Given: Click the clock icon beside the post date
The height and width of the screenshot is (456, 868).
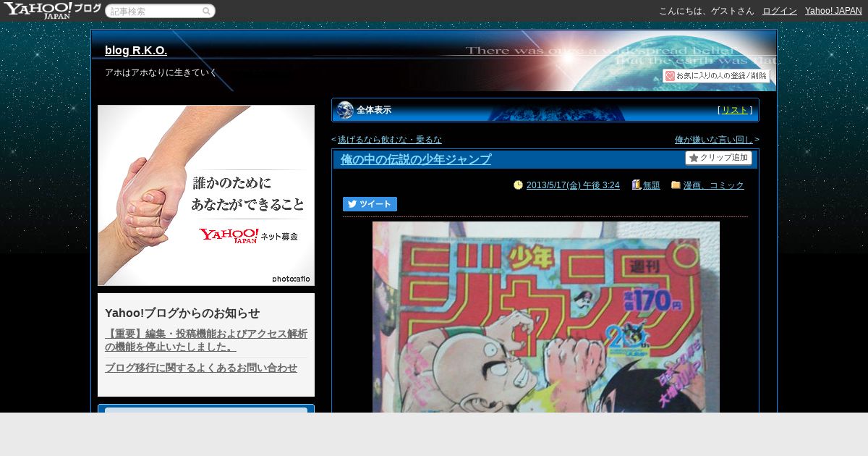Looking at the screenshot, I should (518, 185).
